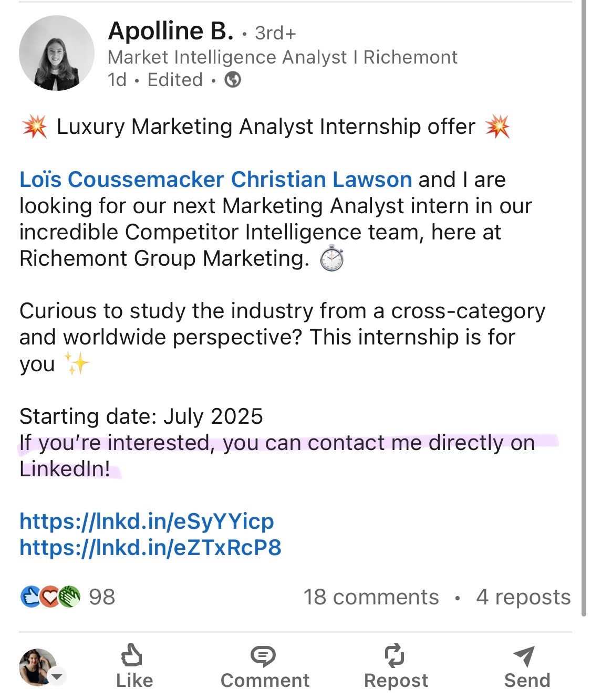Image resolution: width=591 pixels, height=700 pixels.
Task: Tap the Send paper plane icon
Action: coord(524,656)
